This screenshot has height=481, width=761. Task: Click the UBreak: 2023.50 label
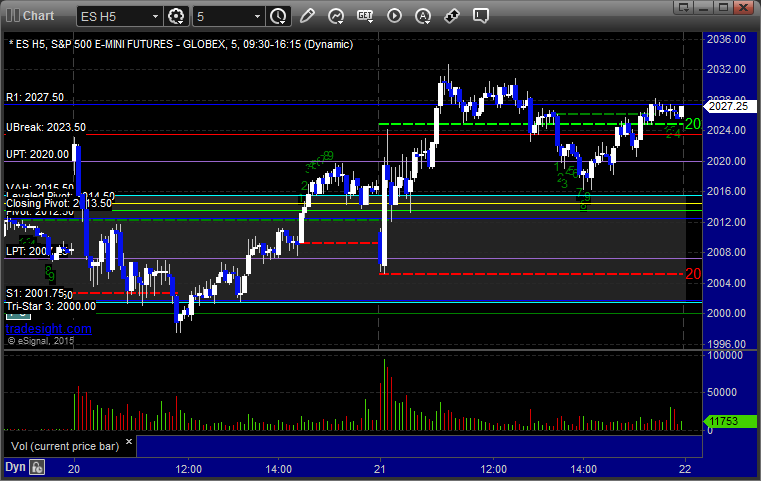[x=46, y=127]
